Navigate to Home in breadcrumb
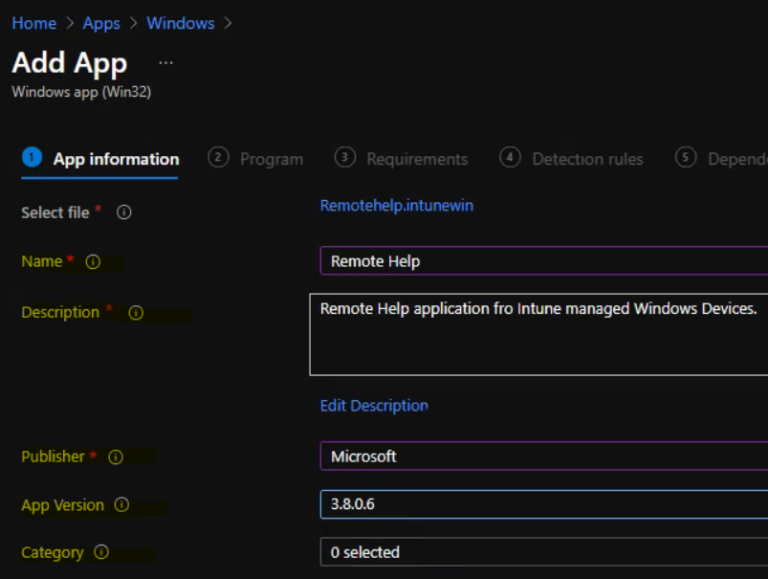Image resolution: width=768 pixels, height=579 pixels. 34,23
